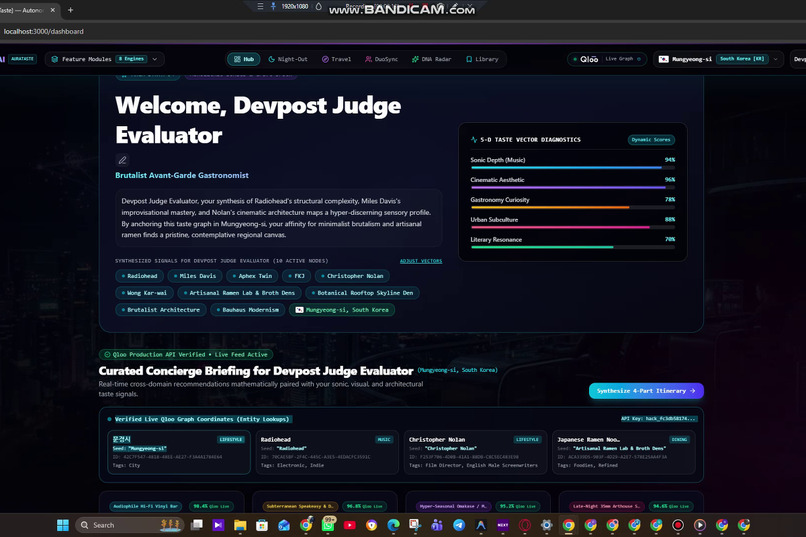Screen dimensions: 806x537
Task: Click the Bandicam menu lines icon
Action: pyautogui.click(x=260, y=6)
